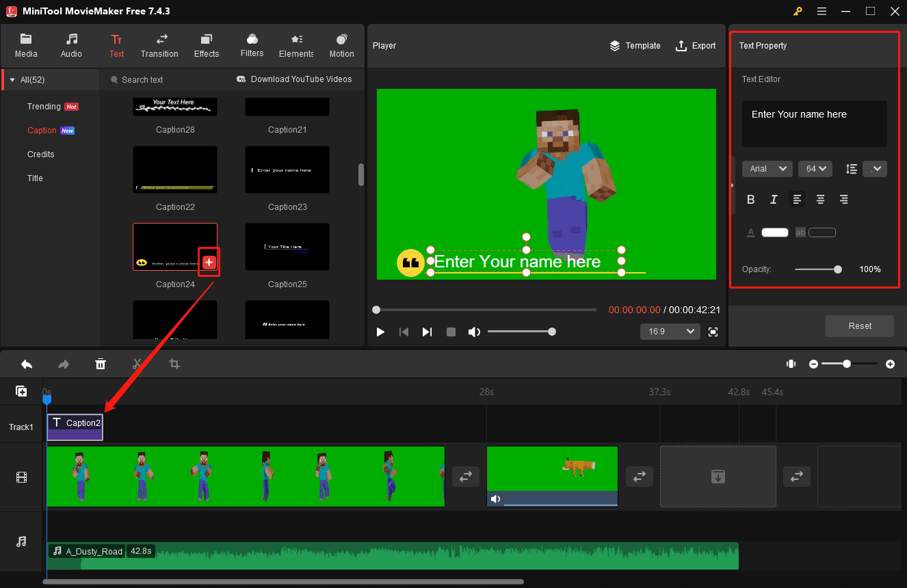Align text to the center

click(820, 200)
